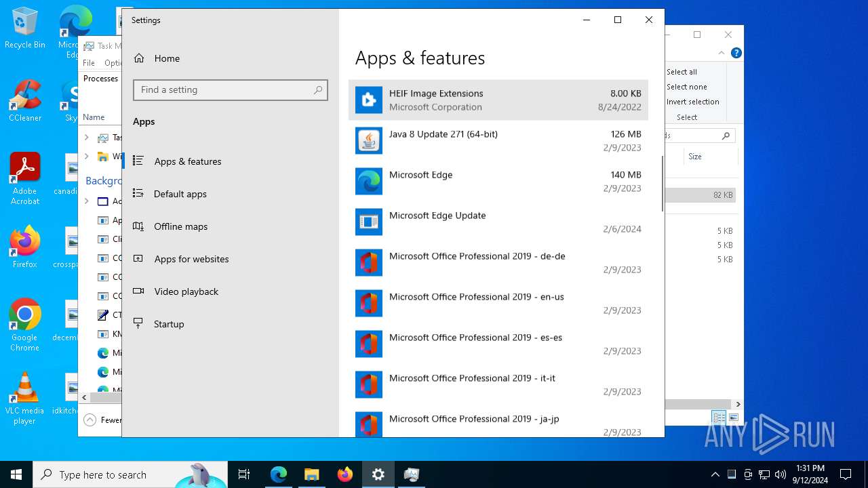Click Select none in Explorer ribbon

[x=686, y=87]
